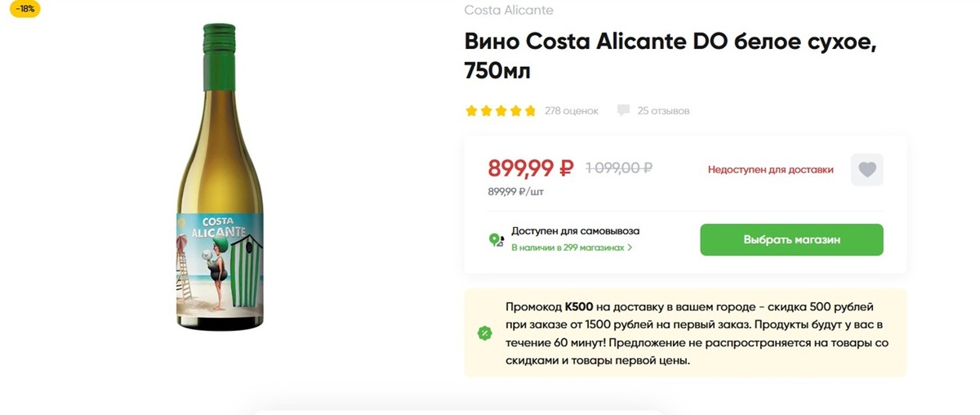Click the speech bubble reviews icon
The height and width of the screenshot is (415, 980).
(x=623, y=110)
